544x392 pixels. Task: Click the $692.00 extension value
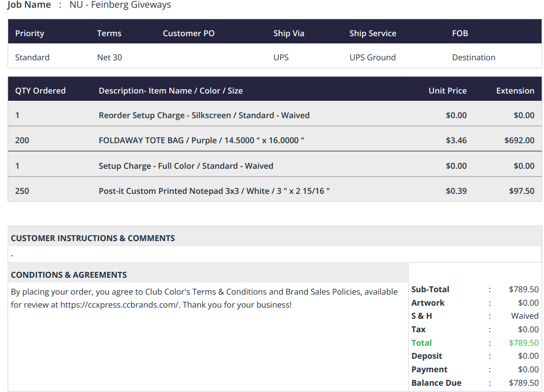519,140
